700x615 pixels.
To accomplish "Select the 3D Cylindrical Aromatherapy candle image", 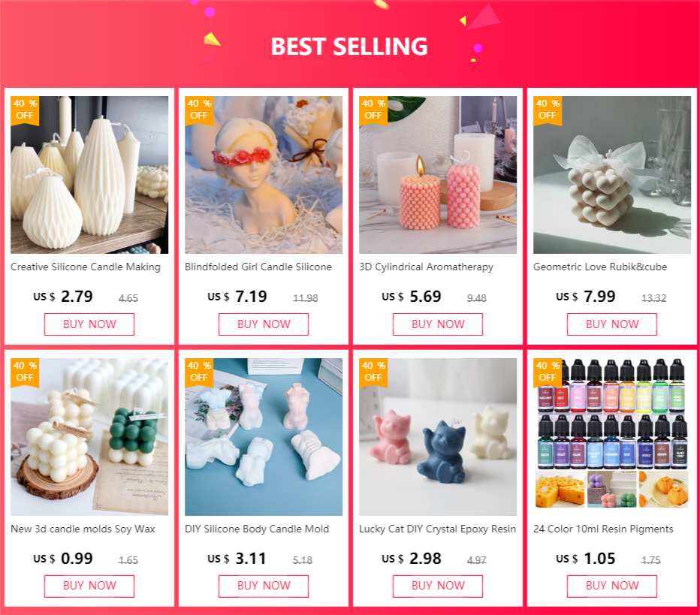I will [438, 175].
